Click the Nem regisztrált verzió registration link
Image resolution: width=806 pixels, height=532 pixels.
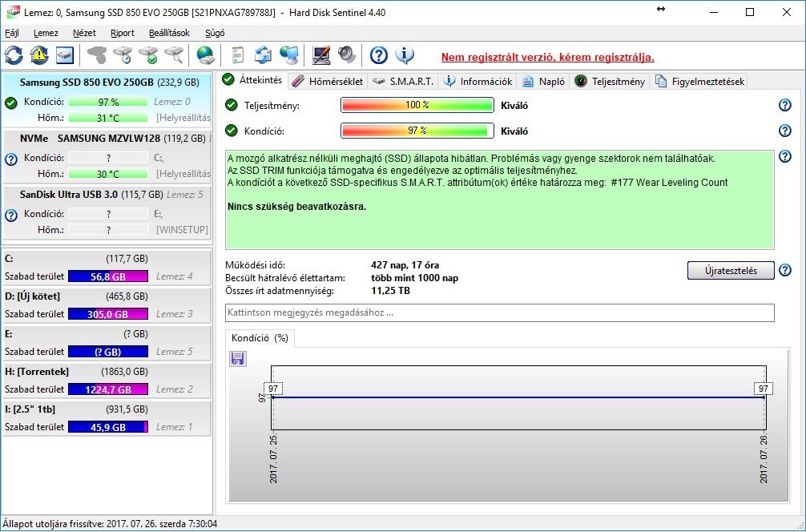[547, 57]
